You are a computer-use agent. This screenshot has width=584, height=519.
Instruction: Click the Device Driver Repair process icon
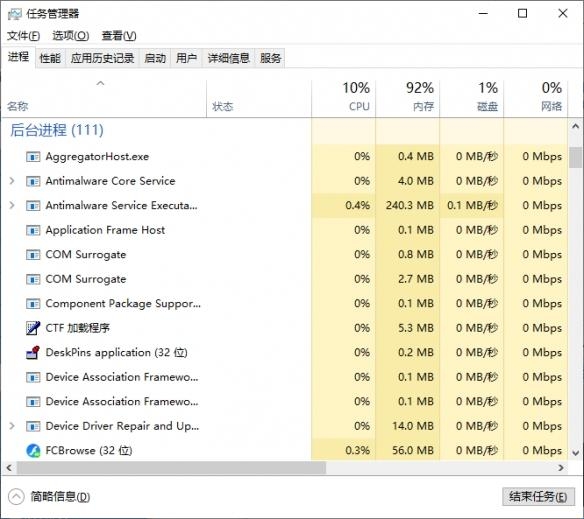click(33, 426)
